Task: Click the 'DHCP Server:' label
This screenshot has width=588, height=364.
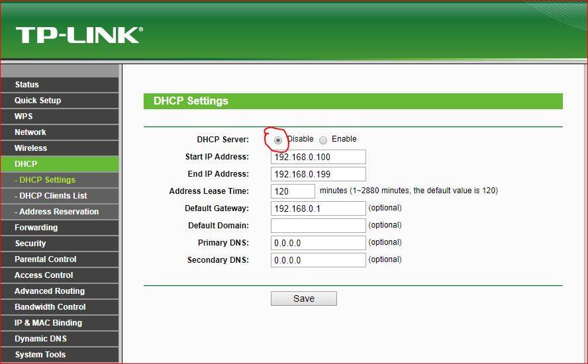Action: tap(222, 140)
